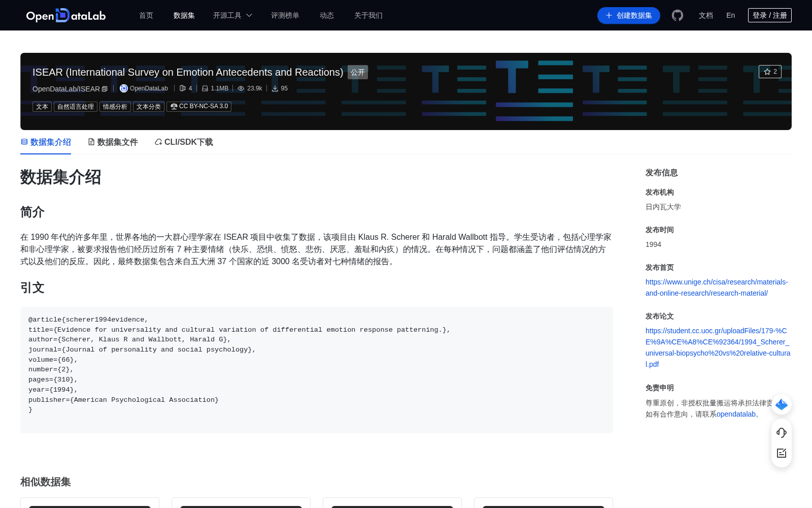Open customer support headset icon
This screenshot has width=812, height=508.
coord(782,433)
